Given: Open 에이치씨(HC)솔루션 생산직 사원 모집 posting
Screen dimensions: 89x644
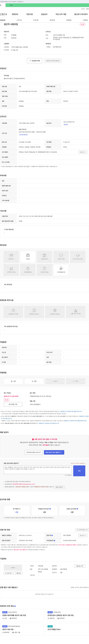Looking at the screenshot, I should (22, 629).
